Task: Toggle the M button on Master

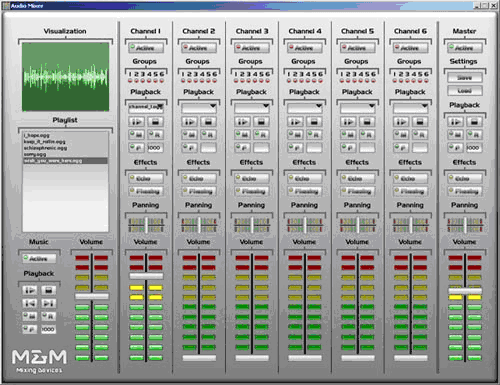Action: click(455, 135)
